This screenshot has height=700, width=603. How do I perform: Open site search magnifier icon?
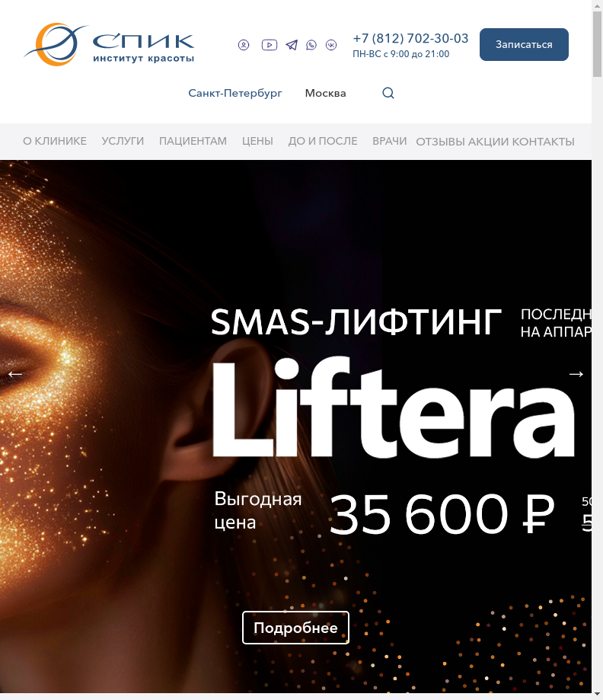click(388, 93)
